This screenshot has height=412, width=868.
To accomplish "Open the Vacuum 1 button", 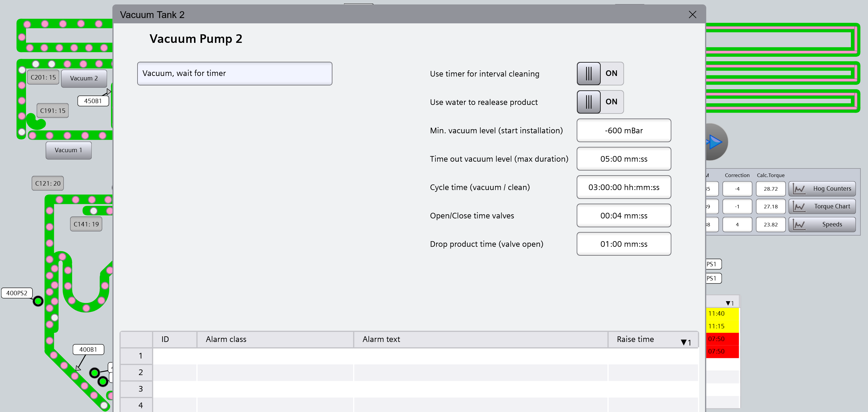I will pos(68,150).
